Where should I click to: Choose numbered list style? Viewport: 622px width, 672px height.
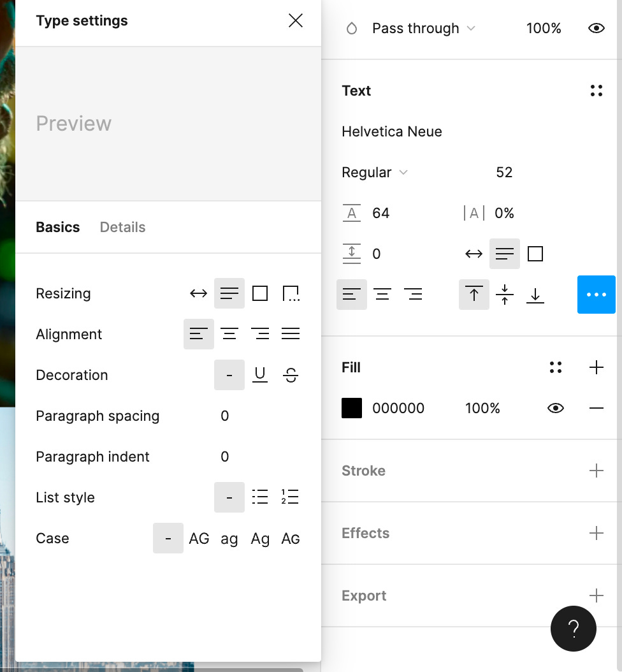click(x=291, y=497)
